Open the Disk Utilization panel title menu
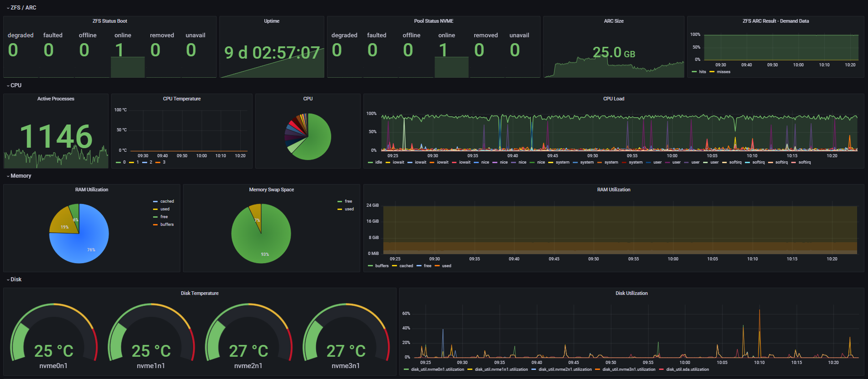The height and width of the screenshot is (379, 868). pyautogui.click(x=632, y=293)
